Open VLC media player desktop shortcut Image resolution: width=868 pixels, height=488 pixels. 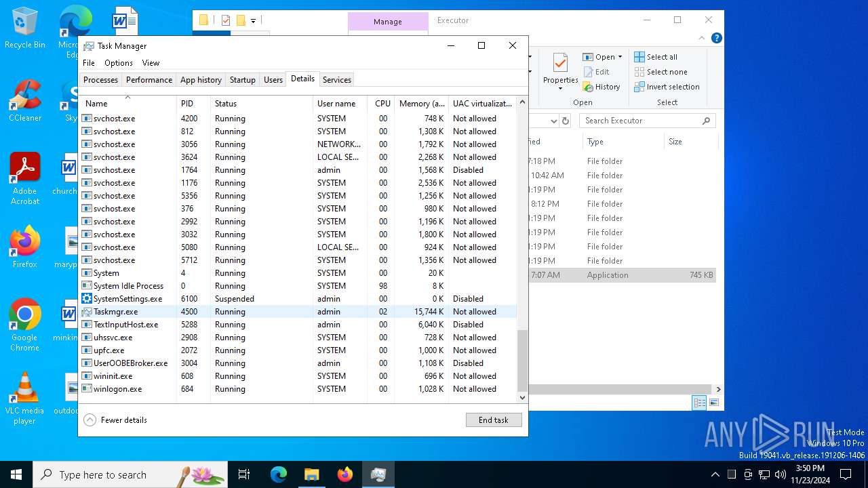[25, 399]
